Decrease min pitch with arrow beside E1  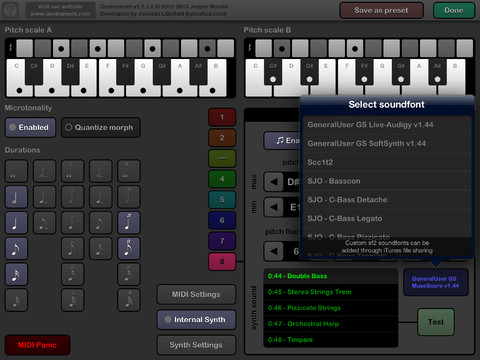(x=274, y=207)
